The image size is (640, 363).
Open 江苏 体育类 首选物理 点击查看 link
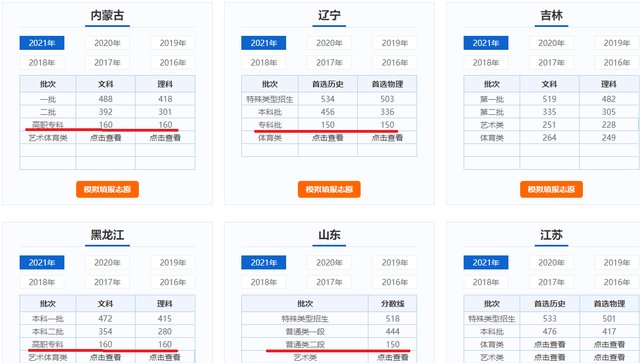click(x=609, y=345)
